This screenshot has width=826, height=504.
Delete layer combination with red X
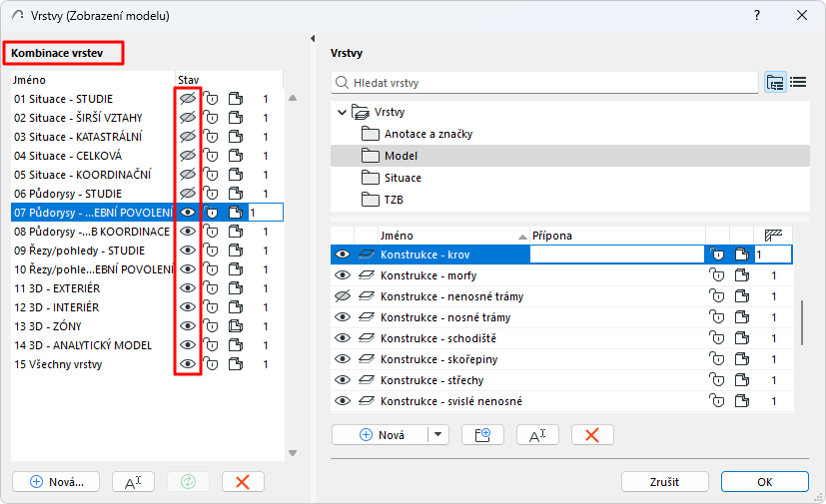click(243, 481)
